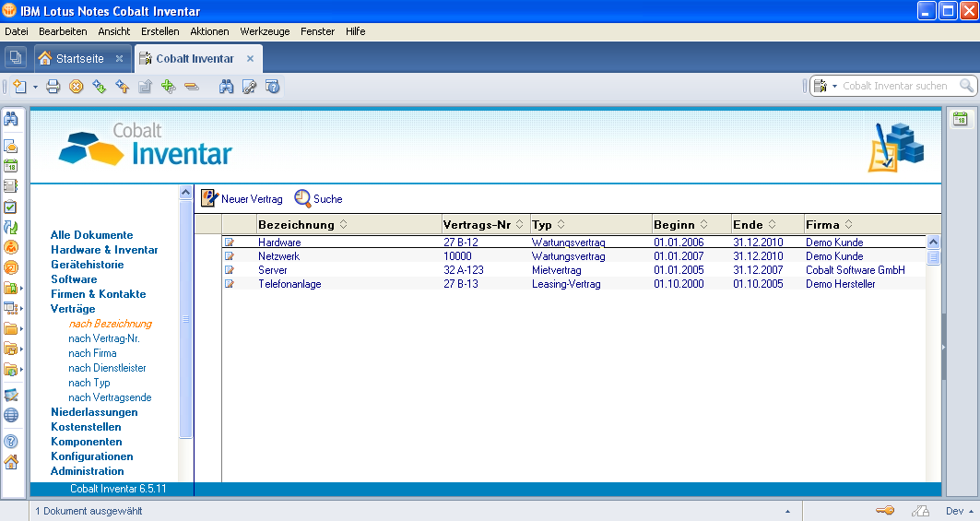Screen dimensions: 980x521
Task: Click the orange Stop toolbar icon
Action: point(77,87)
